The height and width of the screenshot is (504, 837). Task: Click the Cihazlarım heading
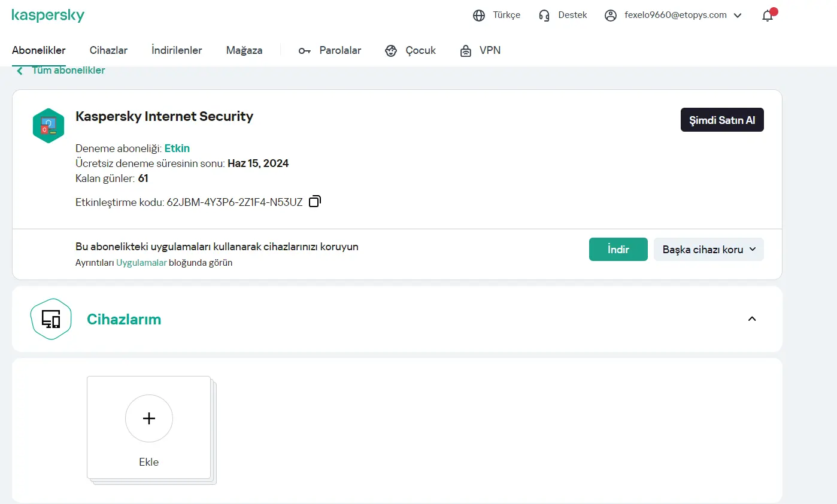(124, 319)
